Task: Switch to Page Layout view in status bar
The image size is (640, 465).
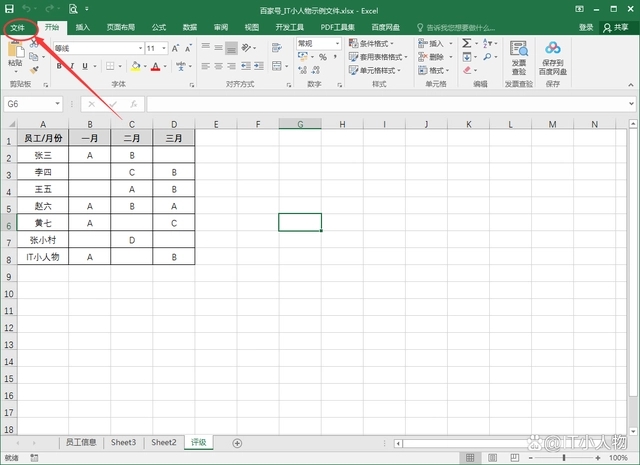Action: coord(492,458)
